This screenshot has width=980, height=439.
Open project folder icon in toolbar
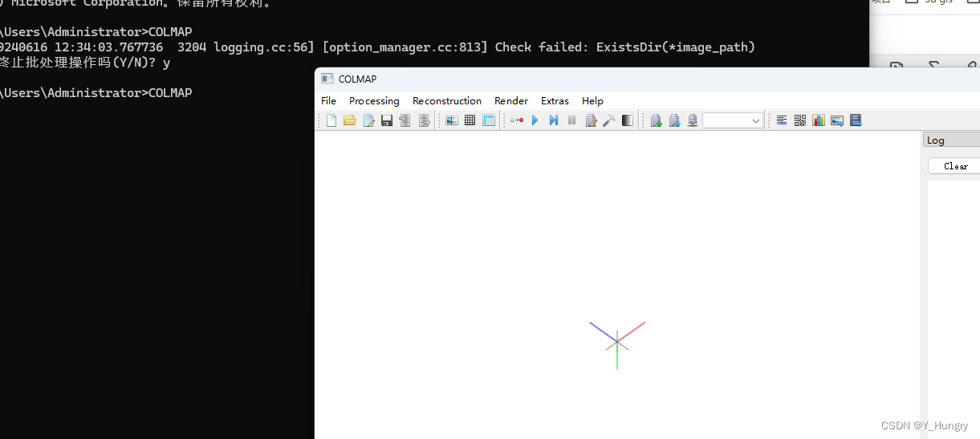coord(350,120)
